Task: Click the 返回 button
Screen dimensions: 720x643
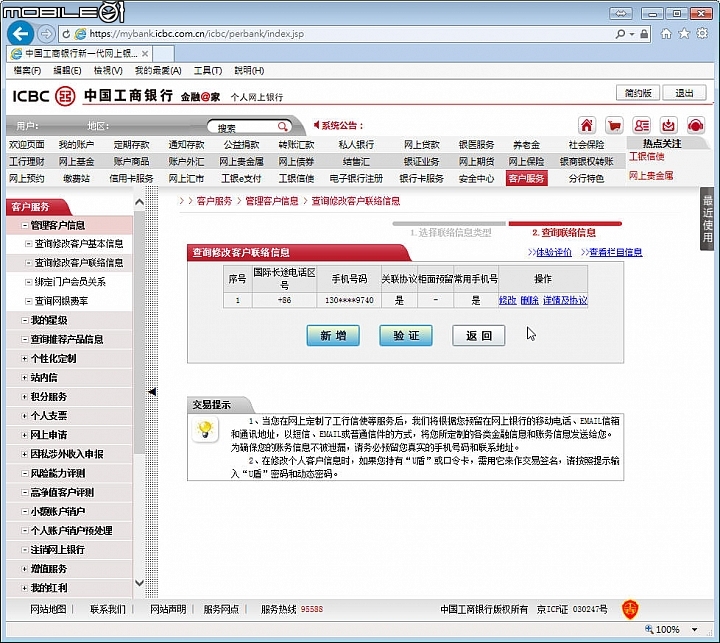Action: [478, 336]
